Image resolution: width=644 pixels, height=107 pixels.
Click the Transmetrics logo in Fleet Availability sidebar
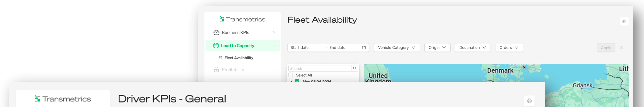(242, 19)
